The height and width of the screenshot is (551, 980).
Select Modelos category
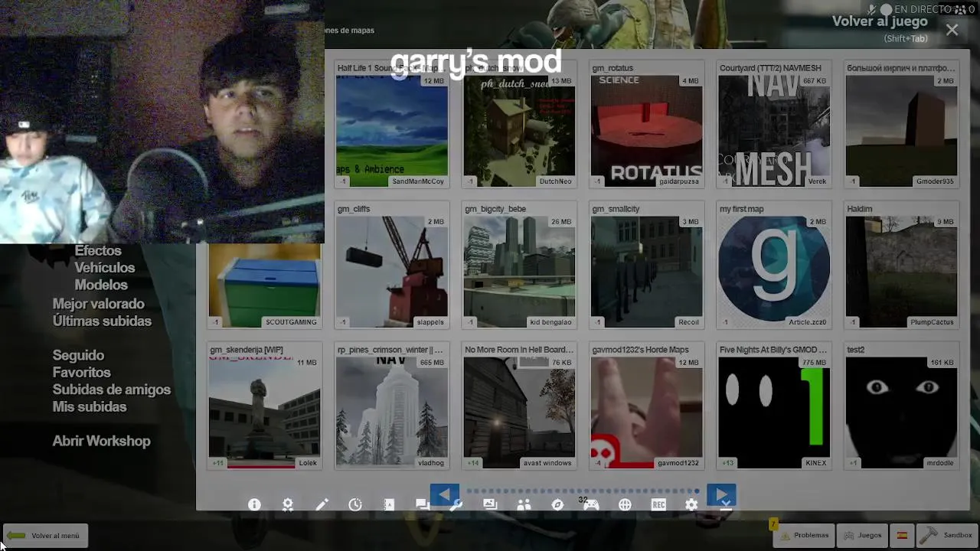[101, 285]
